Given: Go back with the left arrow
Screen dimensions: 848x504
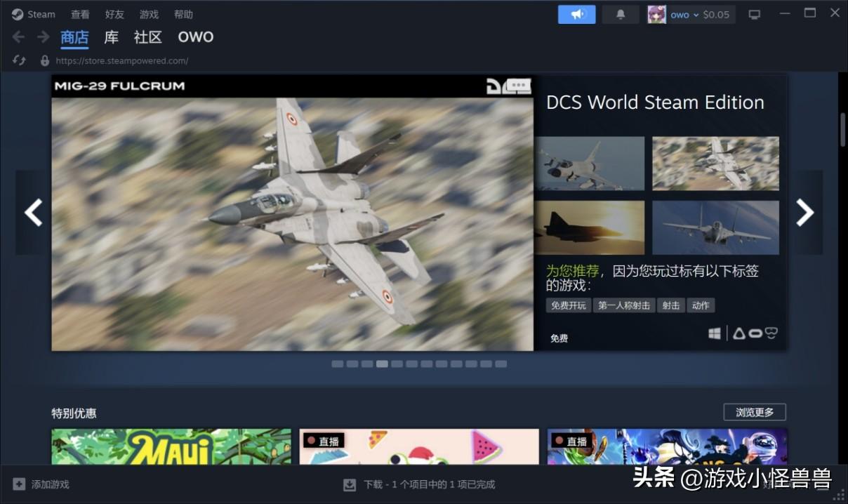Looking at the screenshot, I should click(19, 37).
